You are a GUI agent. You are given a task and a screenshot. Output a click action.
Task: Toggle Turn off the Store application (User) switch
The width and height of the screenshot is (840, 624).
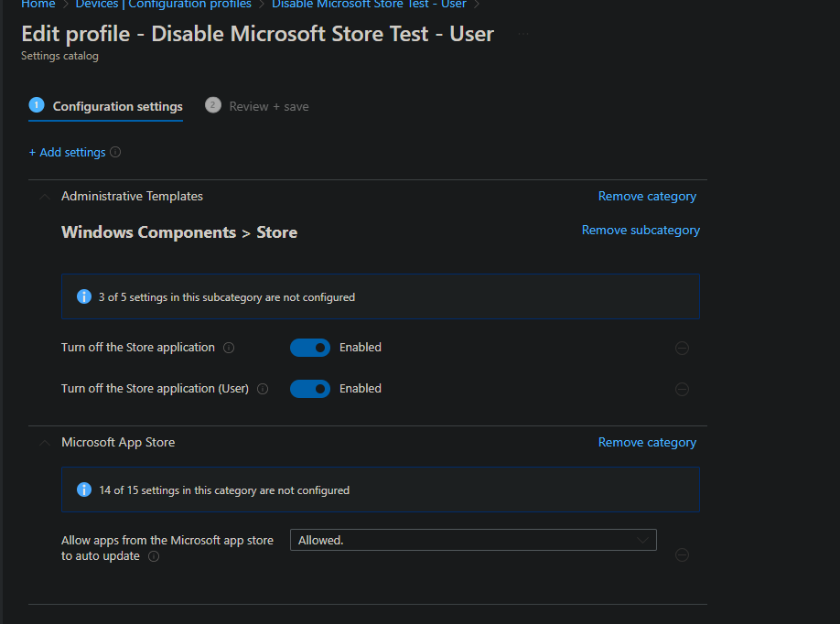(x=310, y=389)
